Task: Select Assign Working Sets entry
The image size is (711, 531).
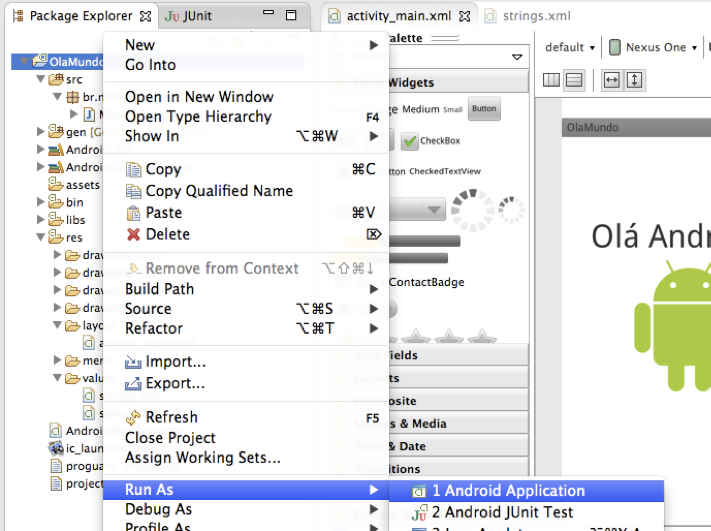Action: pyautogui.click(x=246, y=458)
